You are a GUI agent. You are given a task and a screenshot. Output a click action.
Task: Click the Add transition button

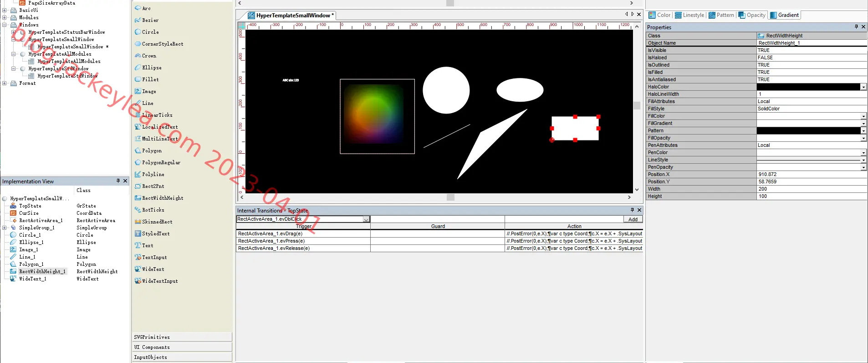tap(633, 219)
